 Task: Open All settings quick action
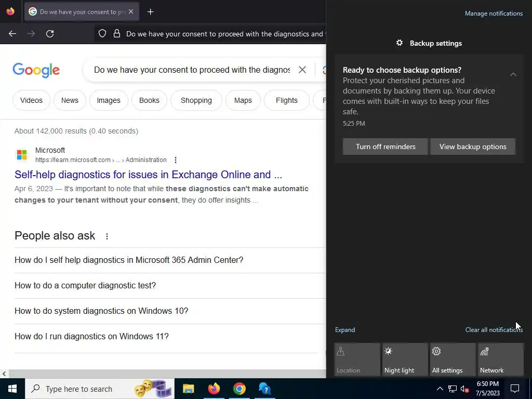point(453,360)
